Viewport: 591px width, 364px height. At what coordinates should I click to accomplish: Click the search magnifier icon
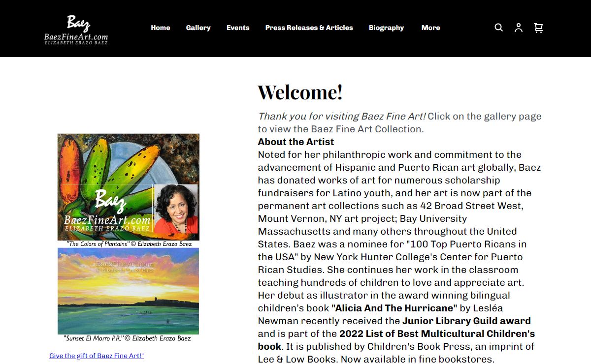point(499,28)
